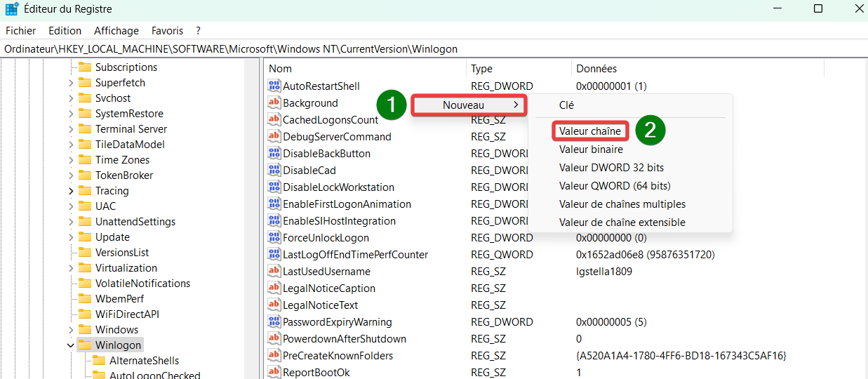Select the LegalNoticeText value name
This screenshot has height=379, width=868.
click(x=320, y=305)
